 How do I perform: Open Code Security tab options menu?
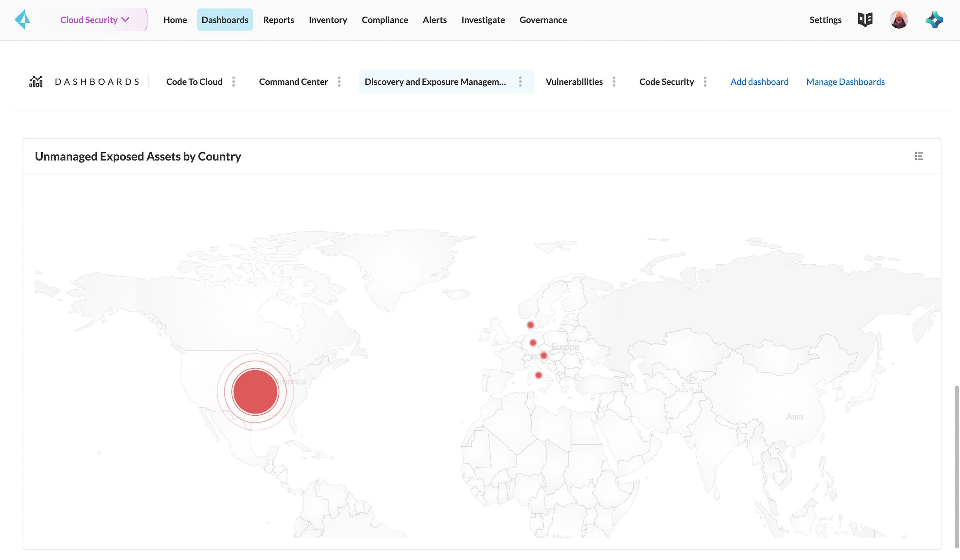tap(705, 81)
